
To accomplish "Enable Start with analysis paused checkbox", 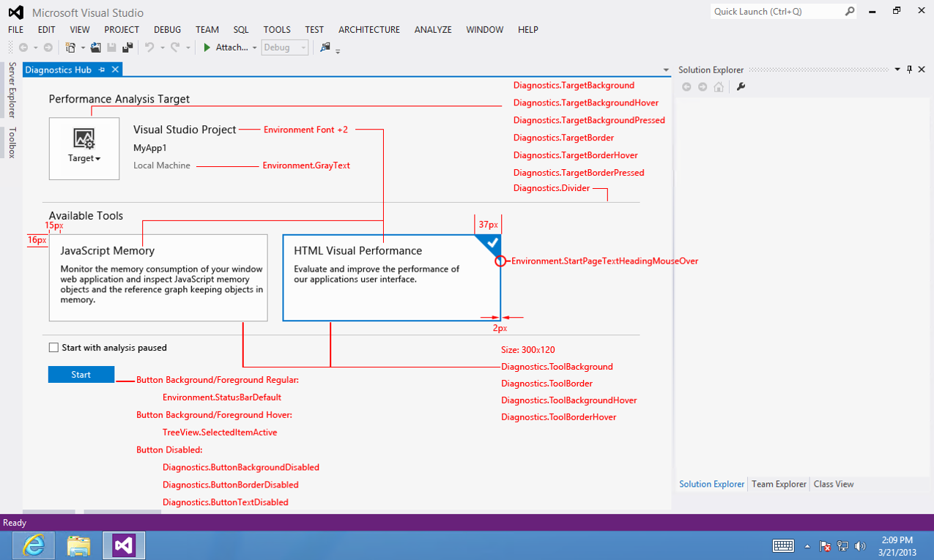I will pos(53,348).
